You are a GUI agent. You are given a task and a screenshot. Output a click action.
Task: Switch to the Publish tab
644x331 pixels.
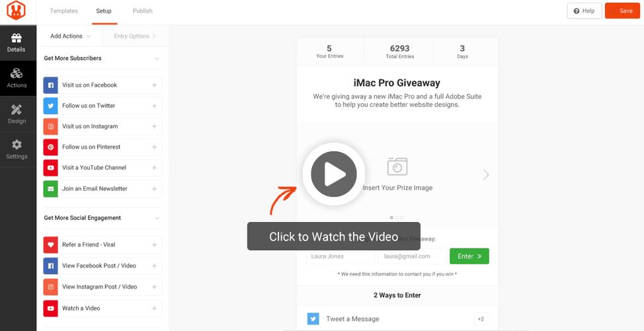[x=143, y=11]
